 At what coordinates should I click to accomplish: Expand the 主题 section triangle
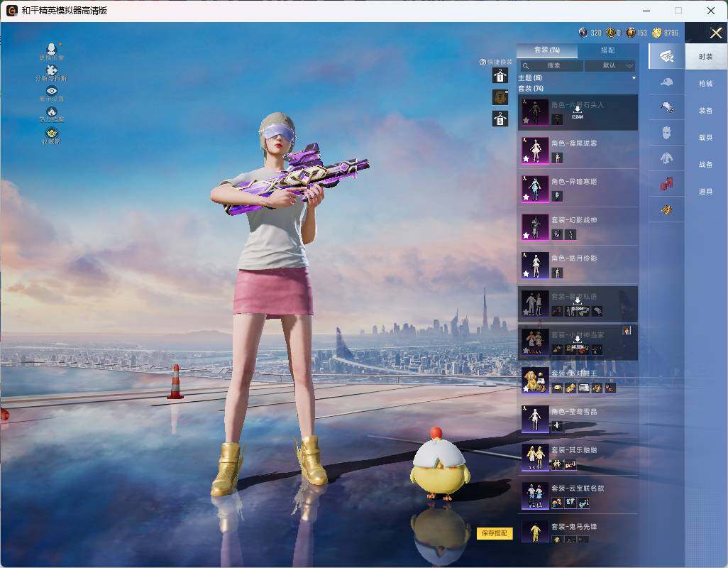coord(634,78)
